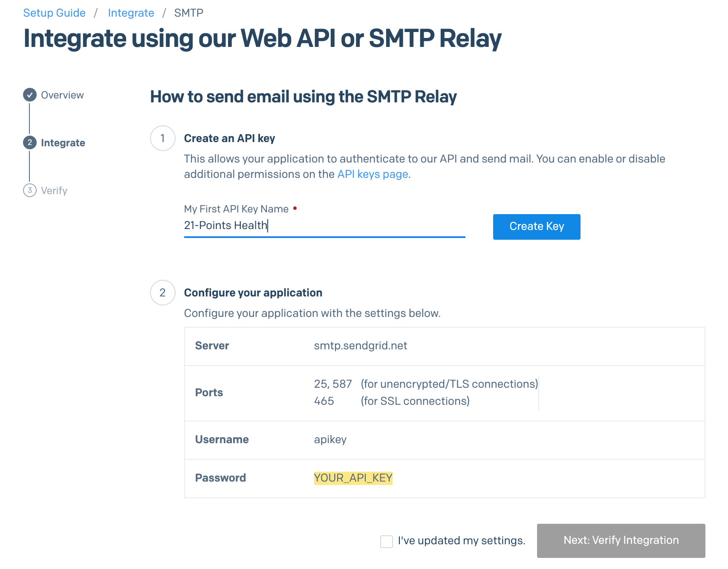Check the I've updated my settings box

(x=387, y=542)
